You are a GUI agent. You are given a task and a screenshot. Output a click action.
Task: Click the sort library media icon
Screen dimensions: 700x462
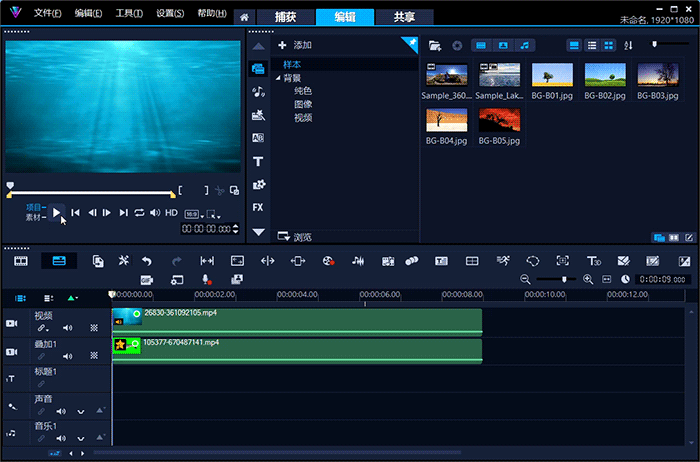coord(629,45)
